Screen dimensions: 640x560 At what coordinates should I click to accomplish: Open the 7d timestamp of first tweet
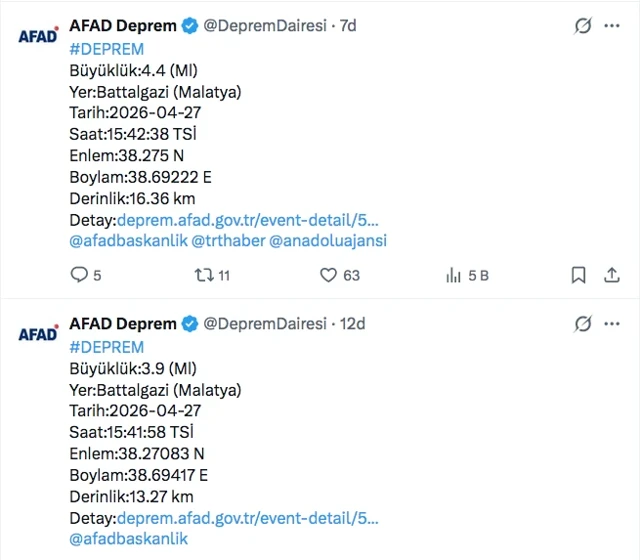click(x=348, y=26)
